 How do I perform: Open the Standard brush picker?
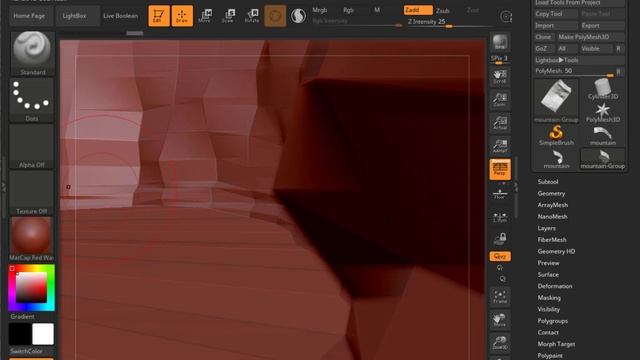click(32, 53)
